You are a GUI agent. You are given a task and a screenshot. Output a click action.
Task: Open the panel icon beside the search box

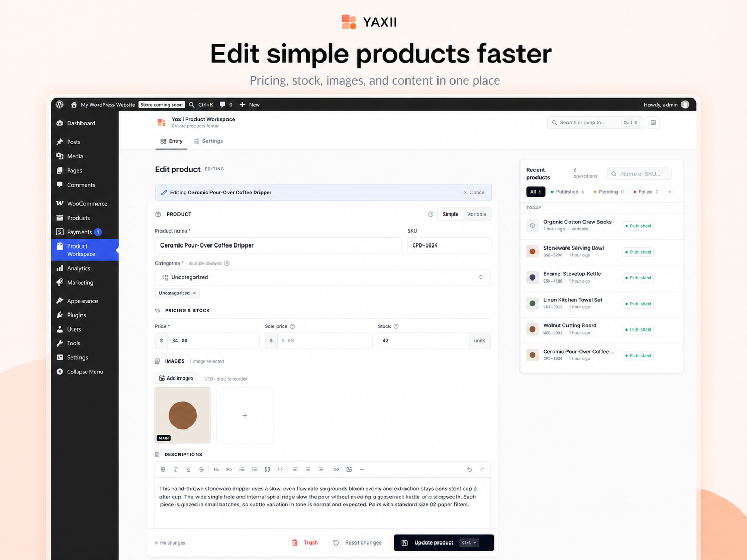click(653, 123)
